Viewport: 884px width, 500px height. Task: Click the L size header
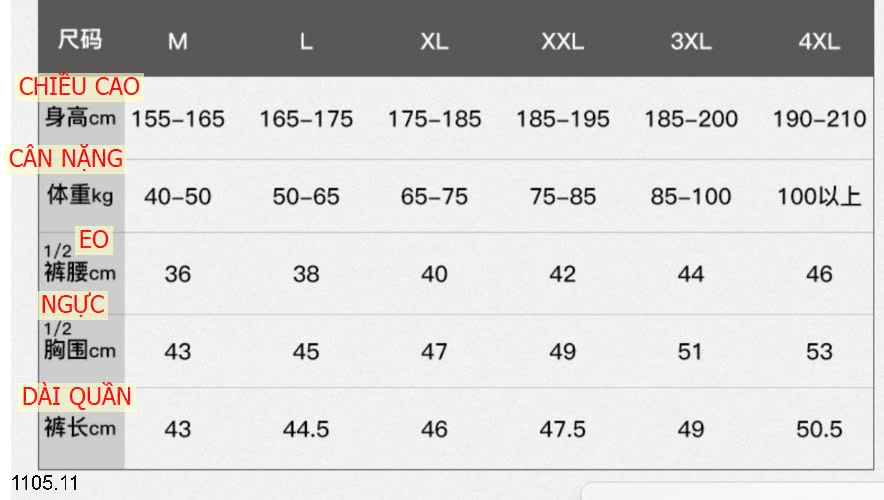(x=306, y=41)
